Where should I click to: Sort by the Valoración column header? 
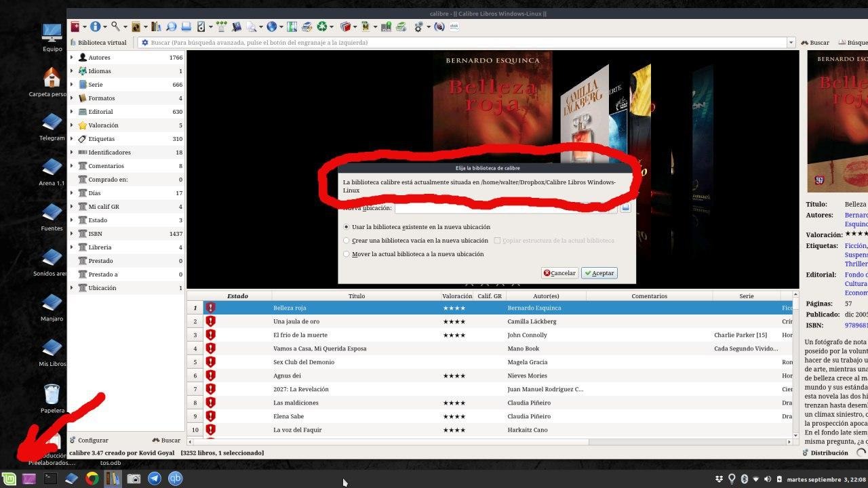pyautogui.click(x=457, y=296)
